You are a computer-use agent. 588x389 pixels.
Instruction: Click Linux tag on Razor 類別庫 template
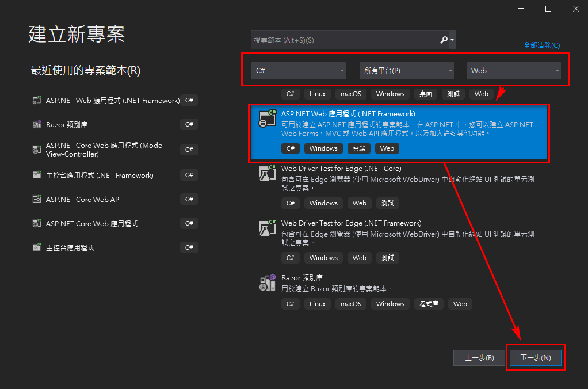click(x=318, y=304)
